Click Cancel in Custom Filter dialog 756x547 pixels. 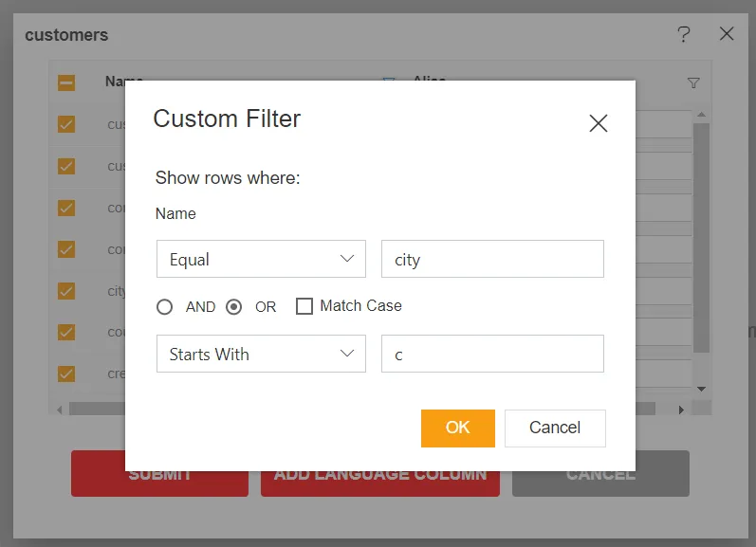click(x=555, y=428)
